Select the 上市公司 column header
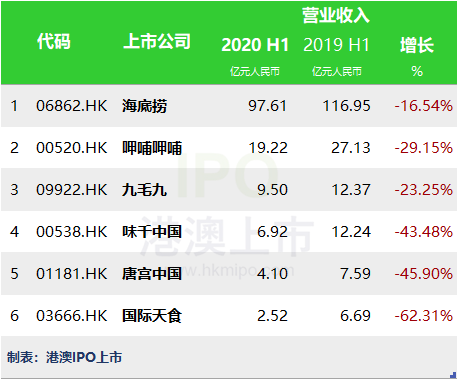The width and height of the screenshot is (457, 389). click(157, 41)
